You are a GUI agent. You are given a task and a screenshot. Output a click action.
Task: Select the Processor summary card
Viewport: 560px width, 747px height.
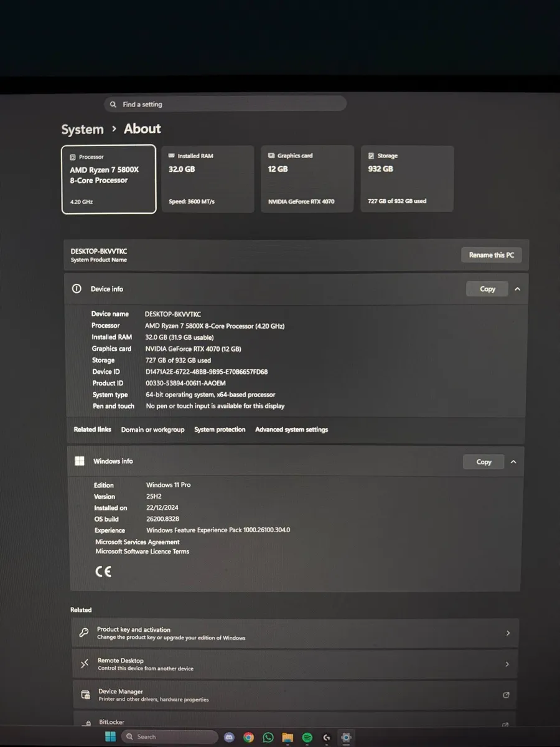(x=109, y=179)
